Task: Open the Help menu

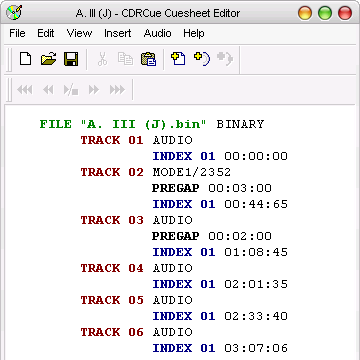Action: click(194, 33)
